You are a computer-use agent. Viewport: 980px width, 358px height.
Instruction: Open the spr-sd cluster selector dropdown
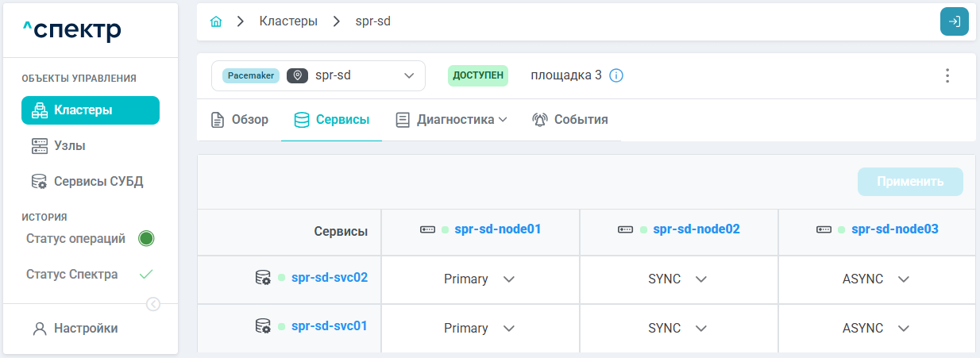pos(318,75)
